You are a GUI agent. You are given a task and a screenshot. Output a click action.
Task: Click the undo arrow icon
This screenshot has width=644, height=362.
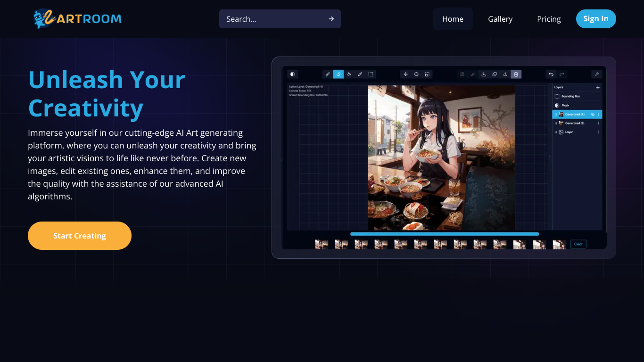pos(551,74)
